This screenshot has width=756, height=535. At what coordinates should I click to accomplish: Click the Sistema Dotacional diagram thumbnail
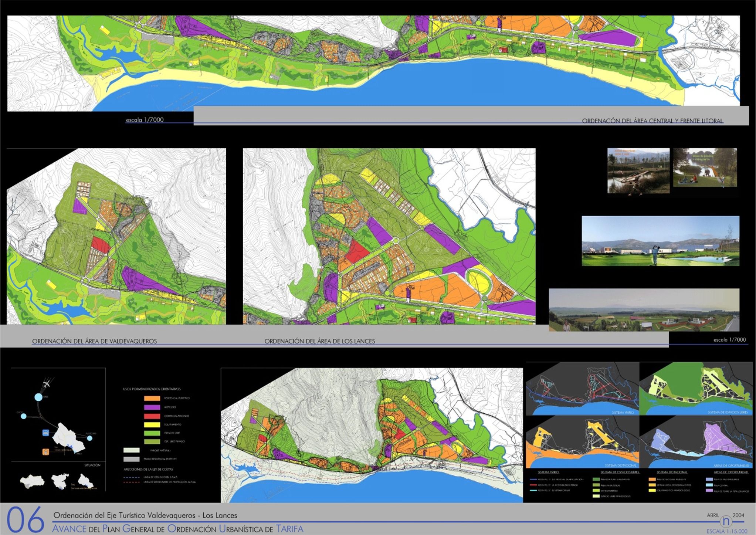pos(582,442)
